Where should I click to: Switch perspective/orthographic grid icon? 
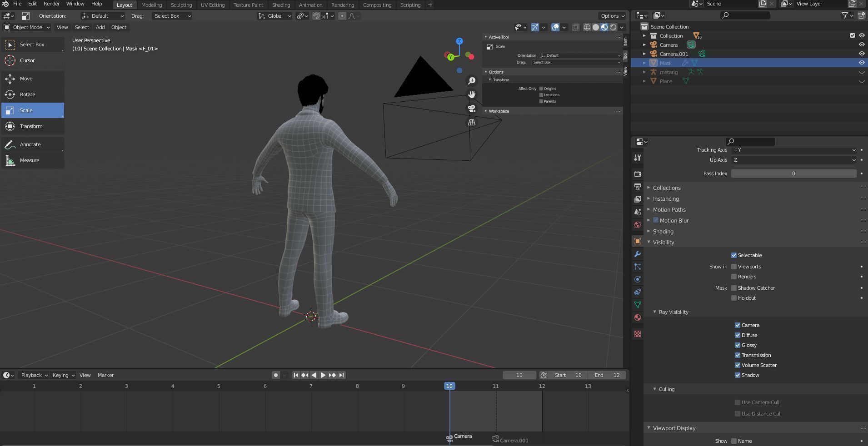472,122
